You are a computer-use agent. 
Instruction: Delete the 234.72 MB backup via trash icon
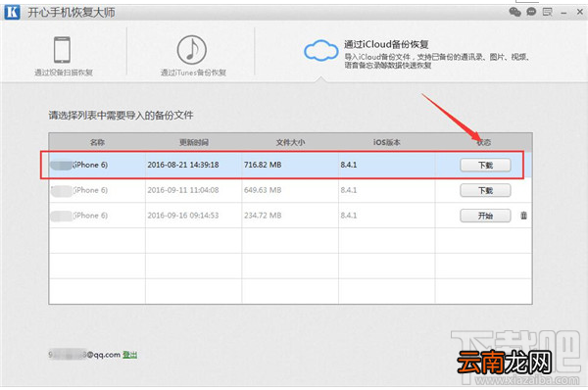point(524,216)
